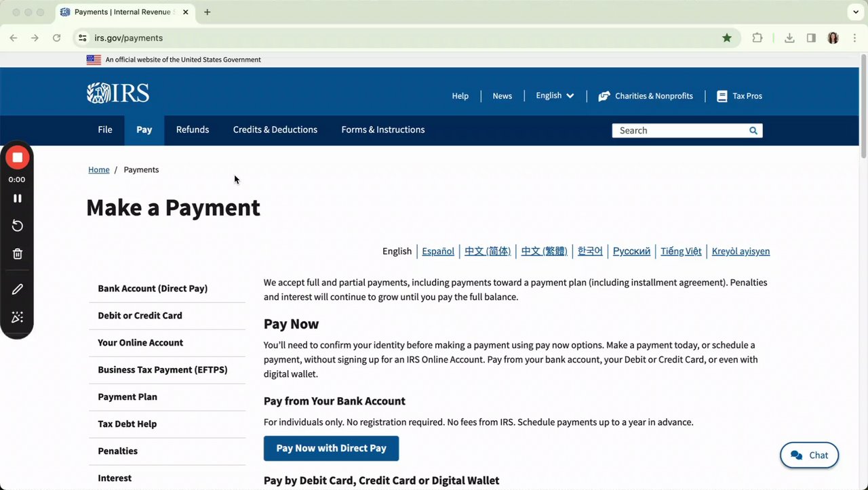Screen dimensions: 868x490
Task: Delete the recording with the trash icon
Action: [18, 253]
